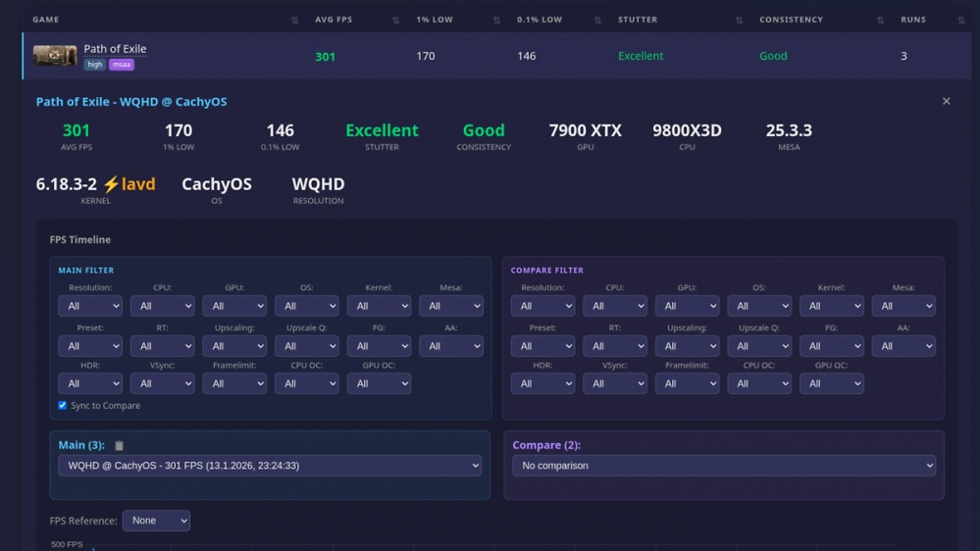Viewport: 980px width, 551px height.
Task: Open the FPS Reference dropdown
Action: tap(156, 521)
